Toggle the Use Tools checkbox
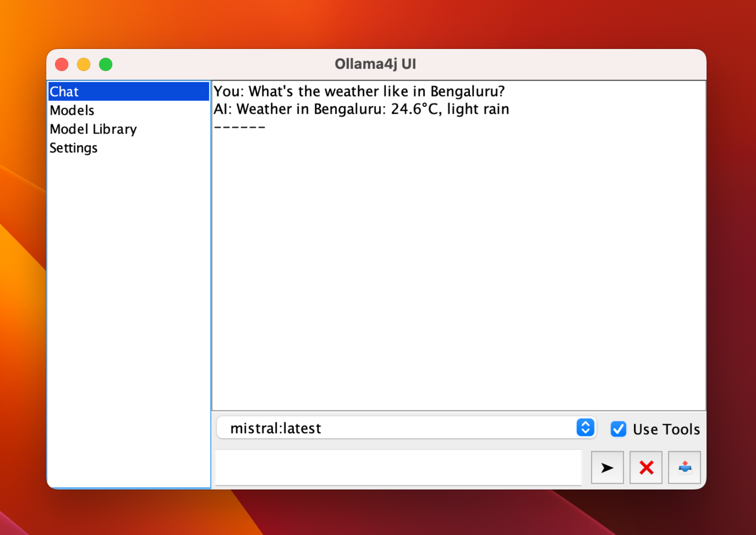The width and height of the screenshot is (756, 535). pyautogui.click(x=618, y=429)
